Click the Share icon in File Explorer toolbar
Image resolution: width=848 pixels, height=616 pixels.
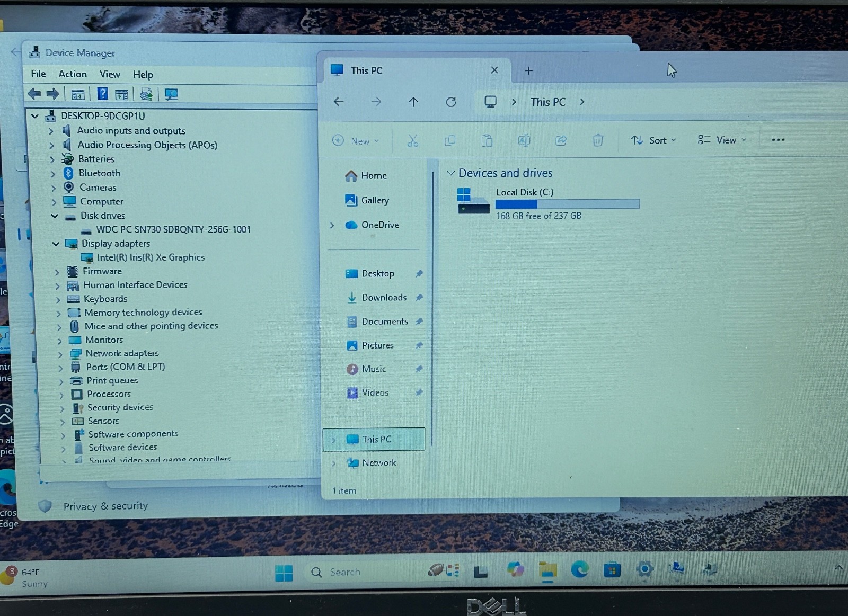coord(561,140)
